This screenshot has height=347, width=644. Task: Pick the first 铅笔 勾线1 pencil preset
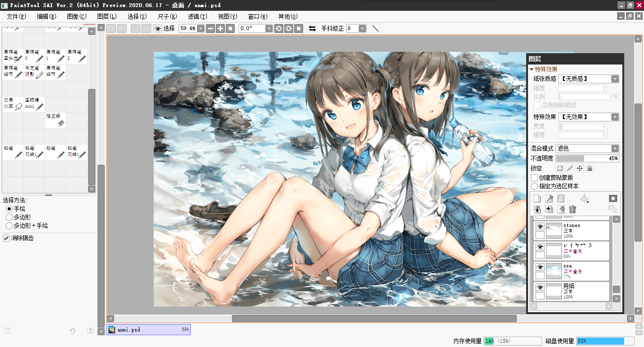coord(34,152)
